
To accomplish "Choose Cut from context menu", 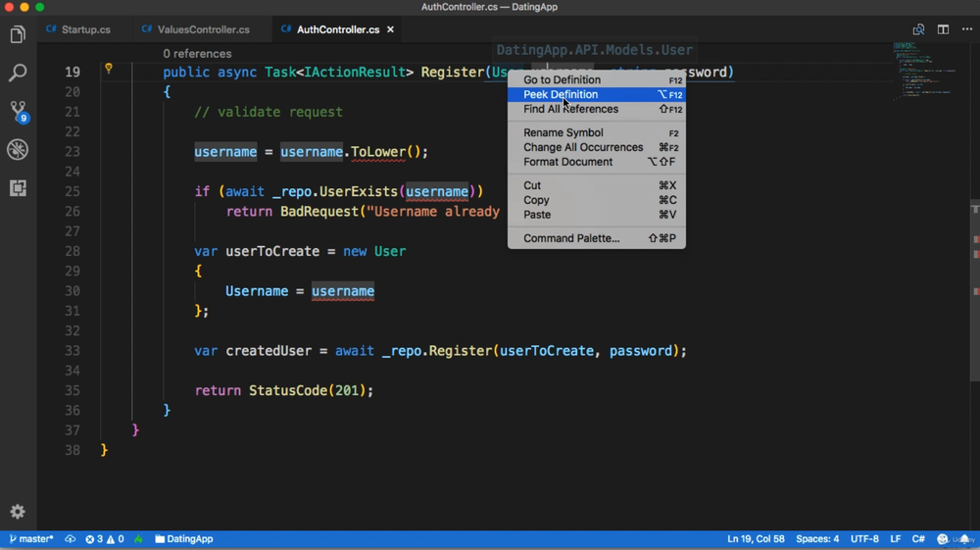I will click(596, 185).
